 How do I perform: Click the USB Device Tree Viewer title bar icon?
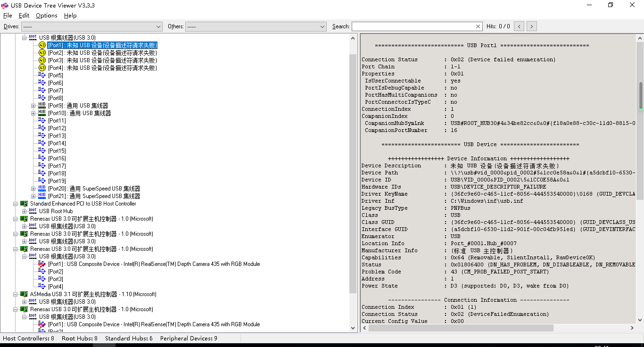click(5, 5)
